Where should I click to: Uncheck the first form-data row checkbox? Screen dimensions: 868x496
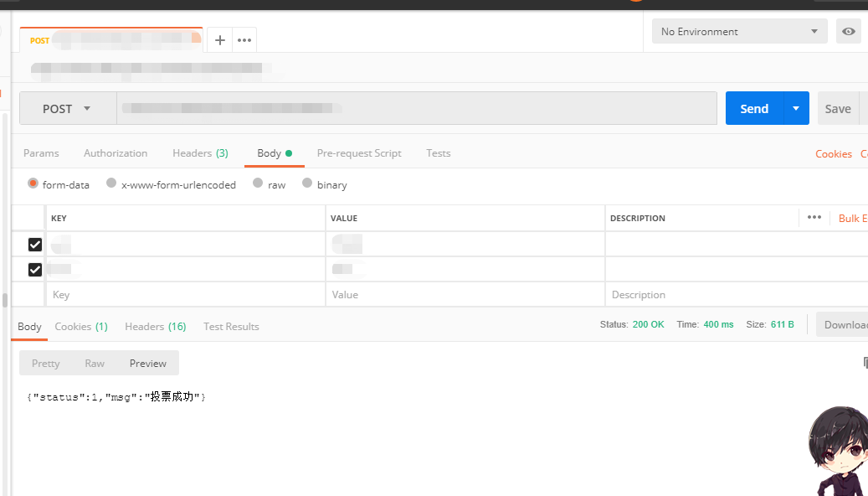[35, 245]
